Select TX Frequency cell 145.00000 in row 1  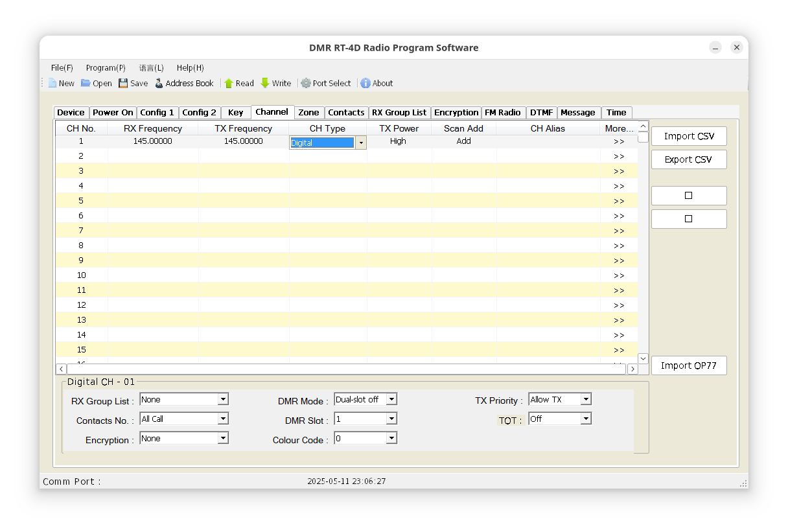coord(244,141)
